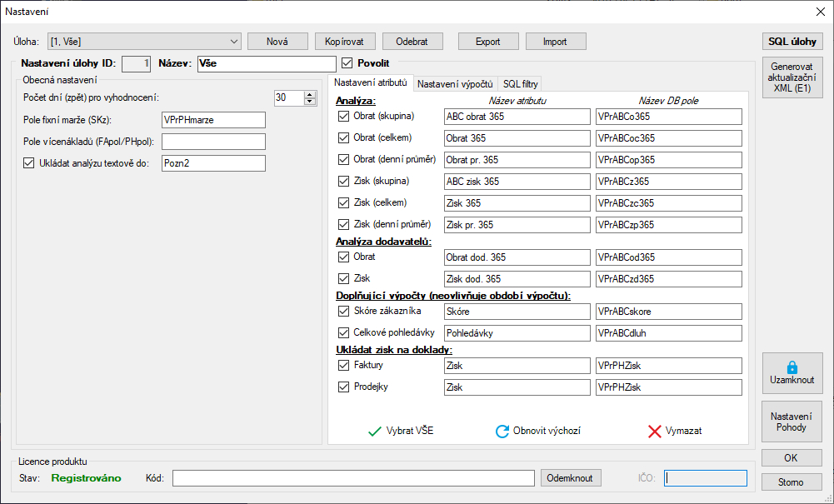The width and height of the screenshot is (834, 504).
Task: Click the green checkmark Vybrat VŠE icon
Action: tap(375, 431)
